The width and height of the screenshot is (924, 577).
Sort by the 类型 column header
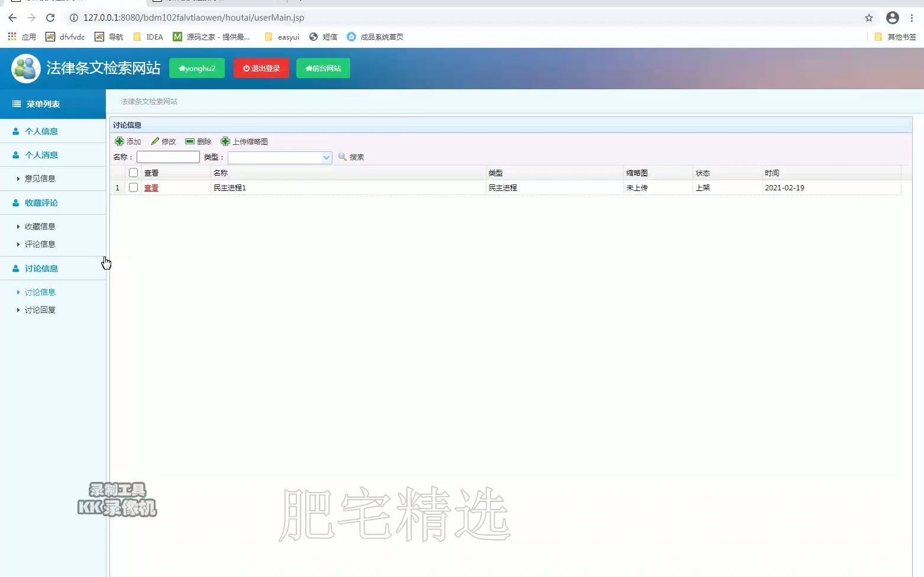click(x=554, y=173)
